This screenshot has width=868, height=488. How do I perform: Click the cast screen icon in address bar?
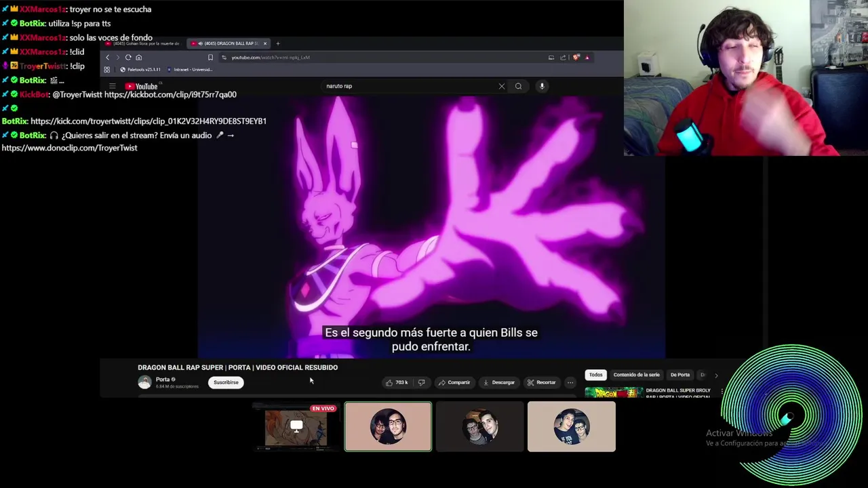click(551, 58)
